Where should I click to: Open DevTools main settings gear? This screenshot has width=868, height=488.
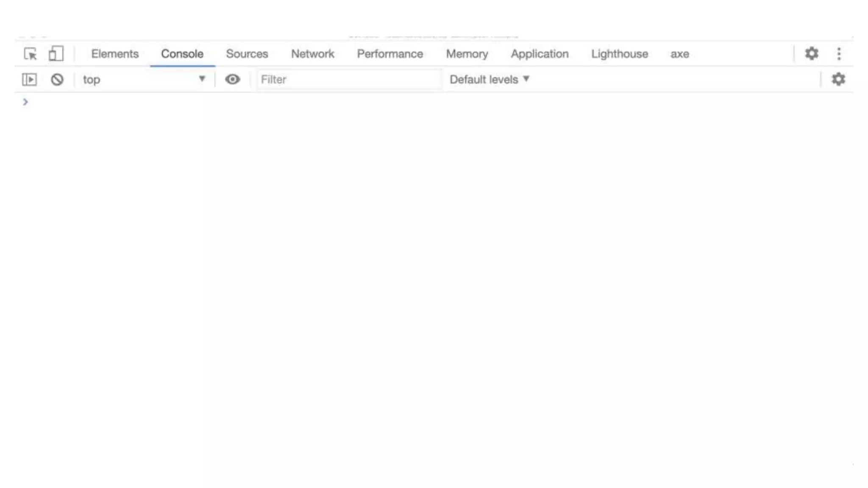coord(811,54)
